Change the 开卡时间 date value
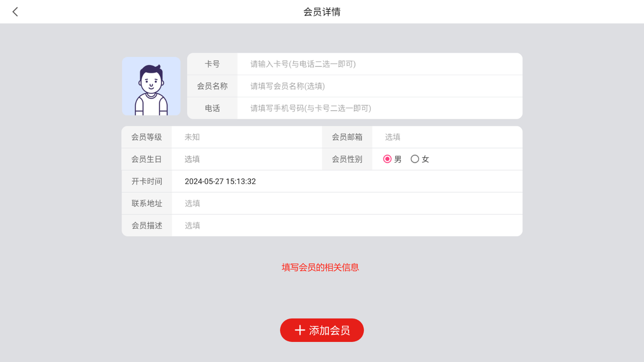The height and width of the screenshot is (362, 644). point(220,181)
